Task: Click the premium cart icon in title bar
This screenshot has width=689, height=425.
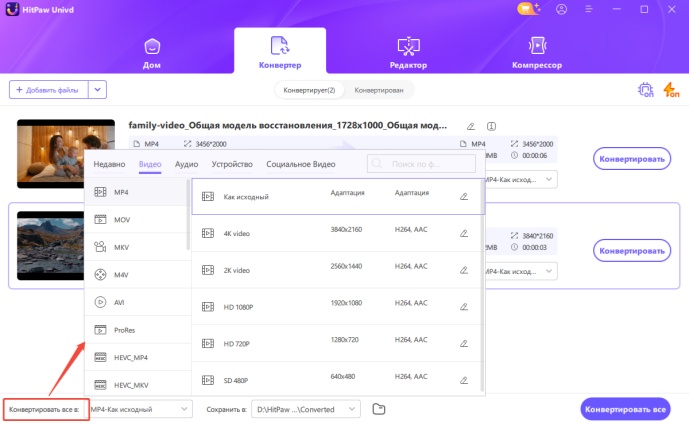Action: [x=526, y=9]
